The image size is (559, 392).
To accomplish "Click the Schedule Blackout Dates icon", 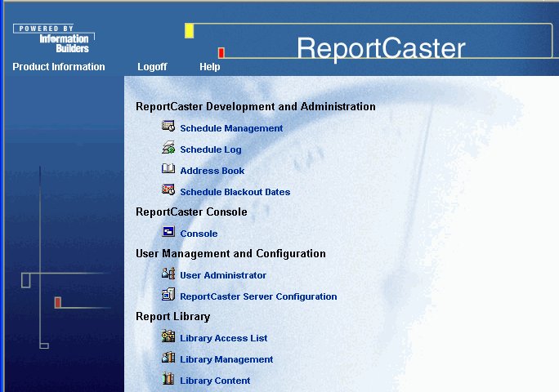I will point(168,189).
